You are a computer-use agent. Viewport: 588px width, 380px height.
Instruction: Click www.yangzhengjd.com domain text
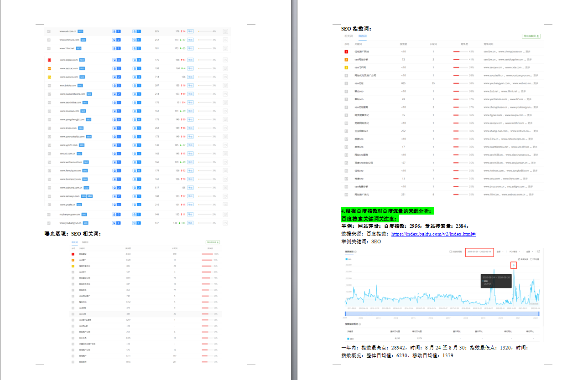point(72,119)
